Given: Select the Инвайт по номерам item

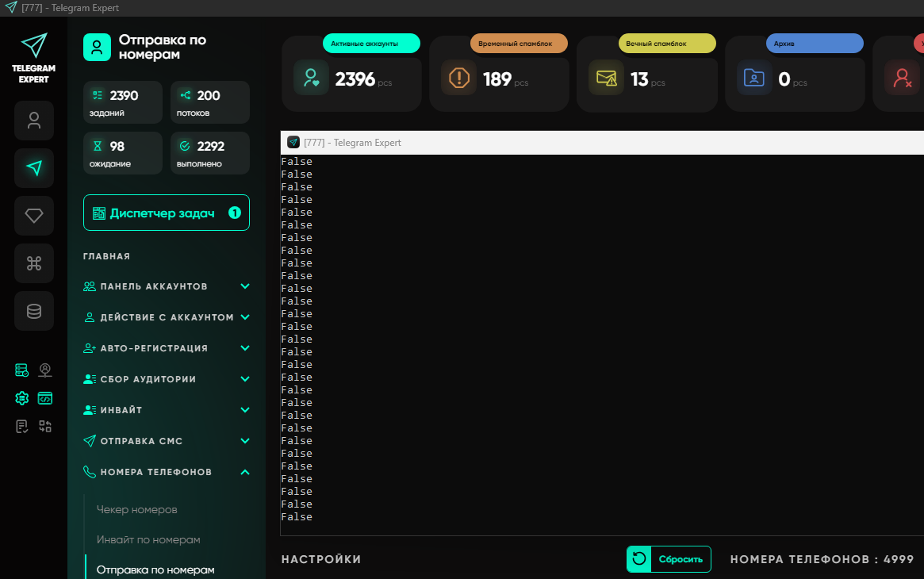Looking at the screenshot, I should coord(148,539).
